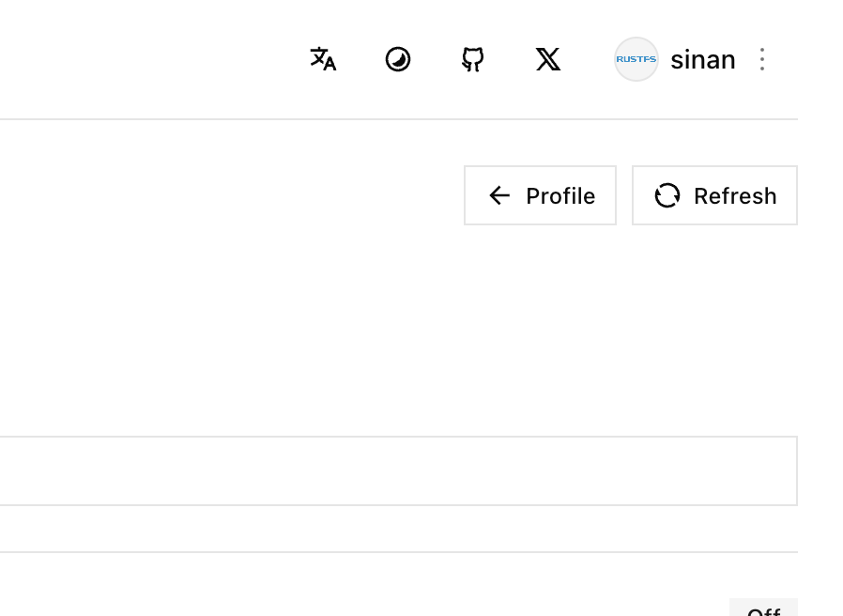Image resolution: width=843 pixels, height=616 pixels.
Task: Expand the three-dot menu beside sinan
Action: coord(762,59)
